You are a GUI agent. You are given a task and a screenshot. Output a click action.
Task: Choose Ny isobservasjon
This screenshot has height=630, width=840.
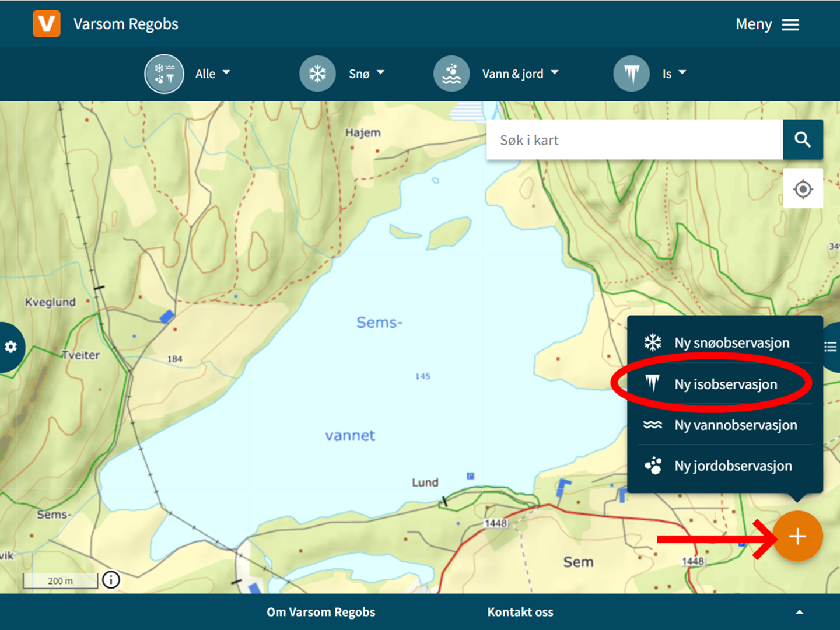click(x=725, y=384)
